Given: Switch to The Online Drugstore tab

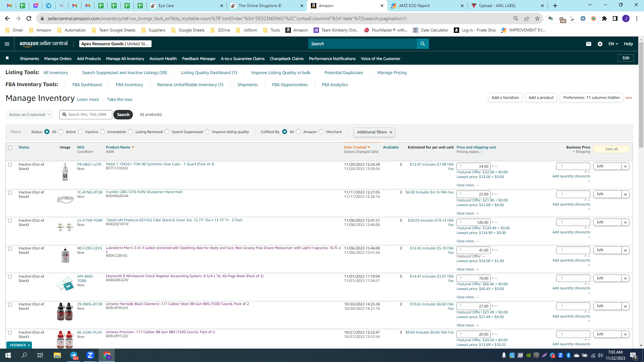Looking at the screenshot, I should 267,6.
